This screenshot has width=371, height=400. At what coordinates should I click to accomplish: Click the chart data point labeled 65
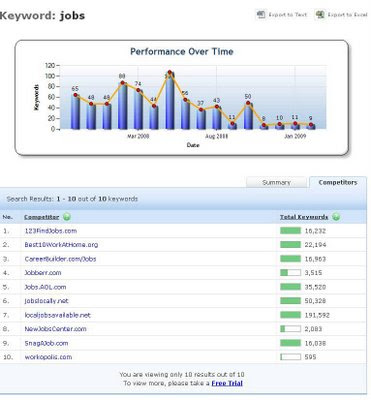(x=75, y=95)
